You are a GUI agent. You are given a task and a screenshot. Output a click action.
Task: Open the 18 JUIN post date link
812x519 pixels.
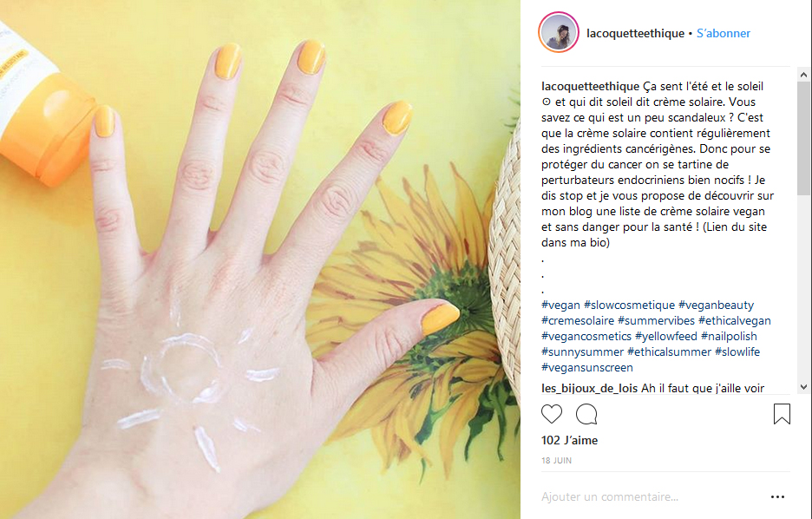pyautogui.click(x=556, y=461)
